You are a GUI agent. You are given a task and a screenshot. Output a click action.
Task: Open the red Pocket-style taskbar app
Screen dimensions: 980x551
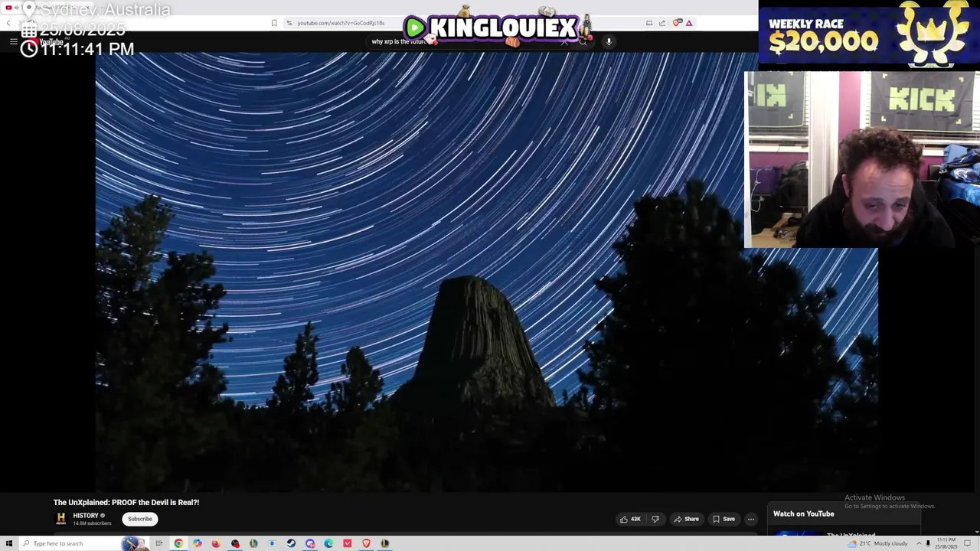pos(348,543)
